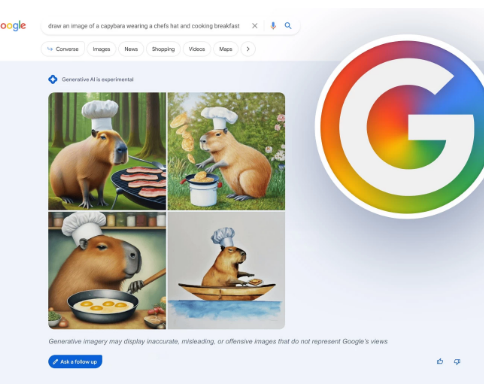Screen dimensions: 484x388
Task: Expand more filters with chevron arrow
Action: pyautogui.click(x=248, y=49)
